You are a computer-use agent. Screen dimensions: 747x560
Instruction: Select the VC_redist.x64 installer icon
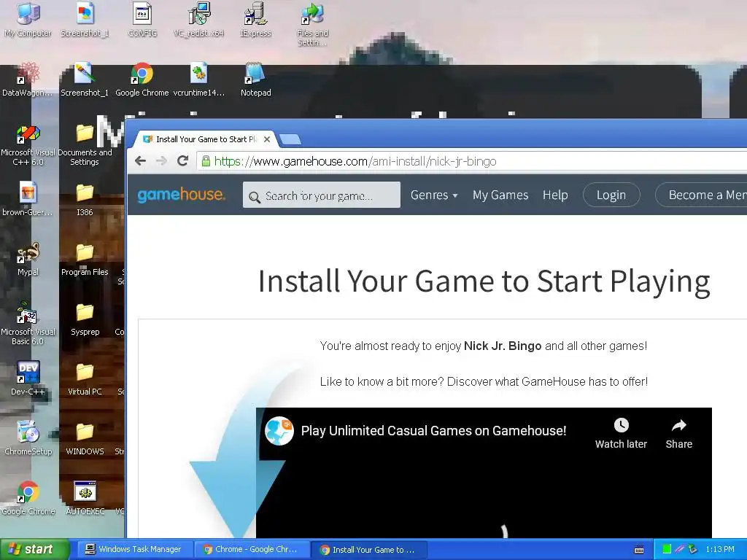pos(198,20)
